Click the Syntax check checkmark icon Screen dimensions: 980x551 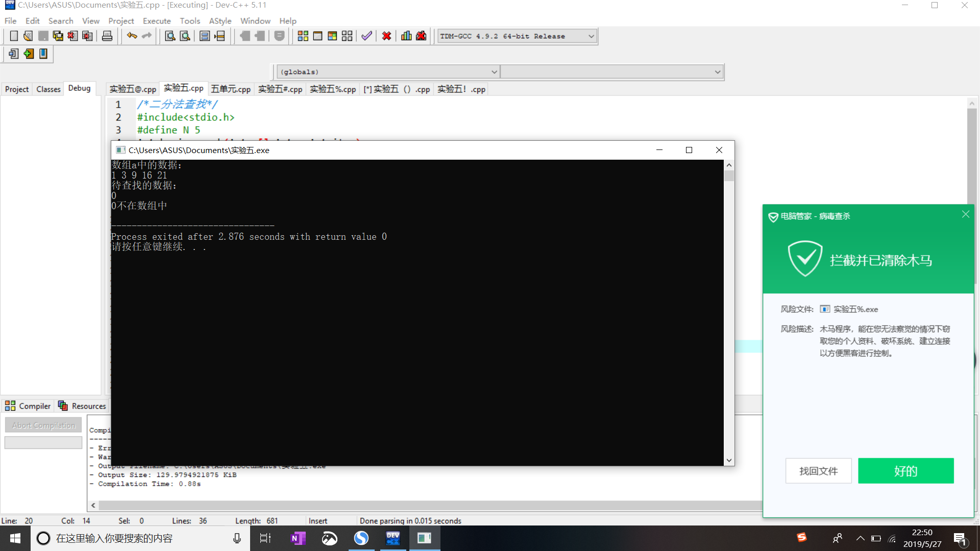pyautogui.click(x=366, y=36)
